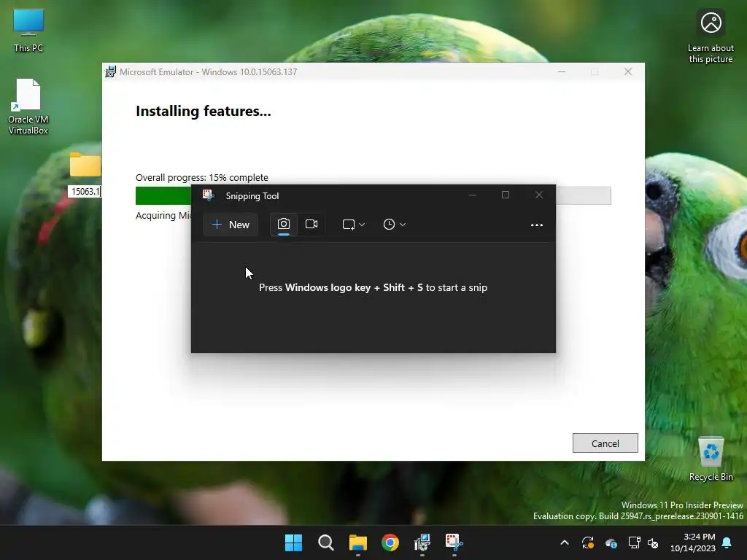Viewport: 747px width, 560px height.
Task: Open File Explorer from taskbar
Action: click(357, 542)
